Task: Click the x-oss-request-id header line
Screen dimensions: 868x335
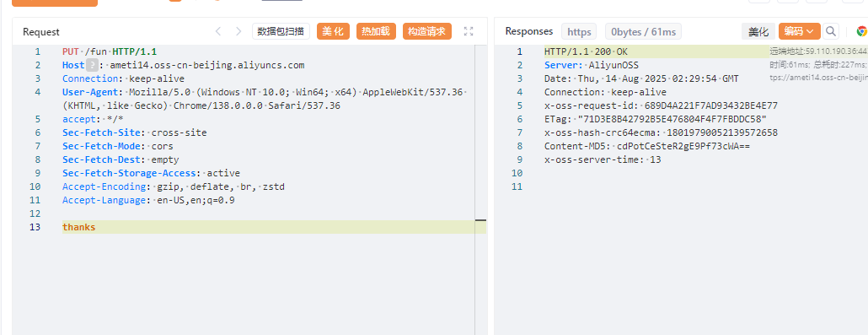Action: click(661, 105)
